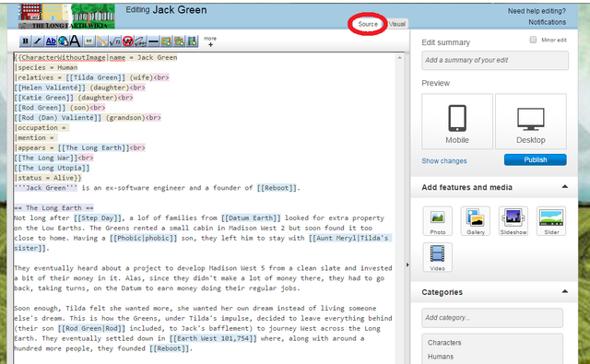Image resolution: width=590 pixels, height=364 pixels.
Task: Select the Humans category entry
Action: pyautogui.click(x=441, y=357)
